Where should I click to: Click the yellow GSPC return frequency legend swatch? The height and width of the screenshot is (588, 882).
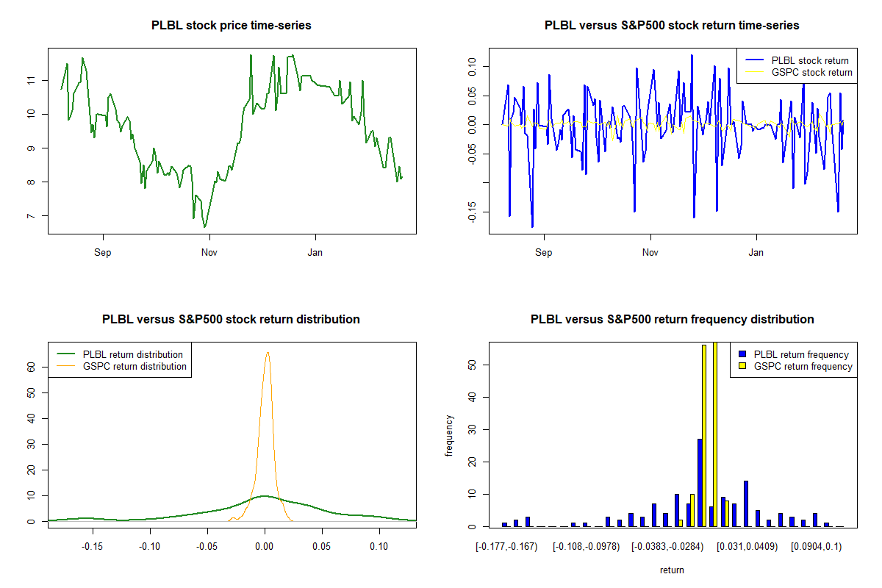click(x=742, y=366)
